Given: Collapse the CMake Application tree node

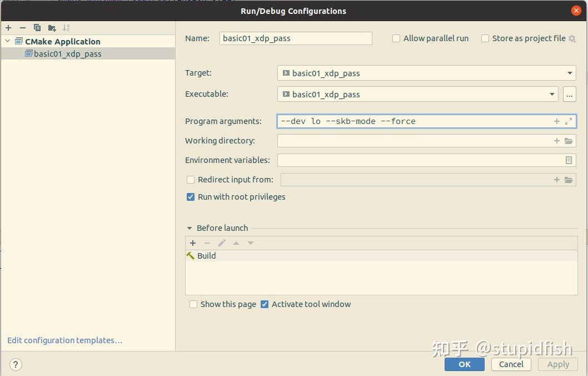Looking at the screenshot, I should (x=7, y=41).
